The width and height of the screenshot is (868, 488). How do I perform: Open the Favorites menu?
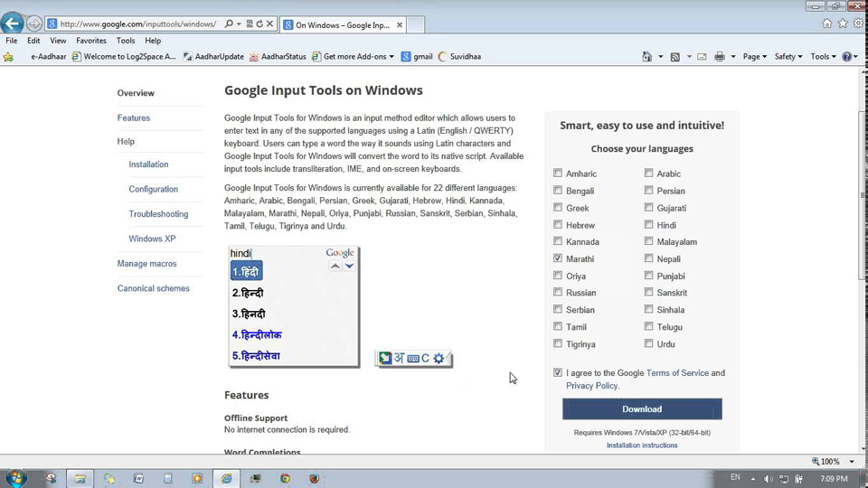91,41
